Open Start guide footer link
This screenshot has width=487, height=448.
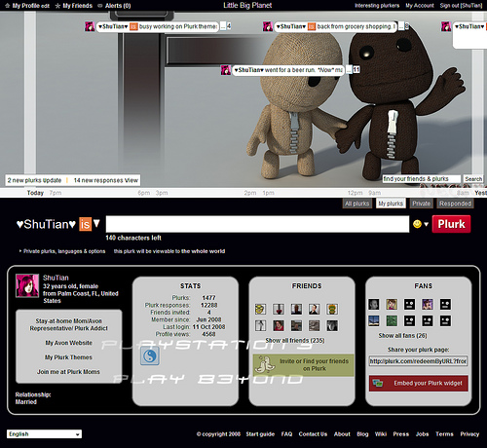260,434
